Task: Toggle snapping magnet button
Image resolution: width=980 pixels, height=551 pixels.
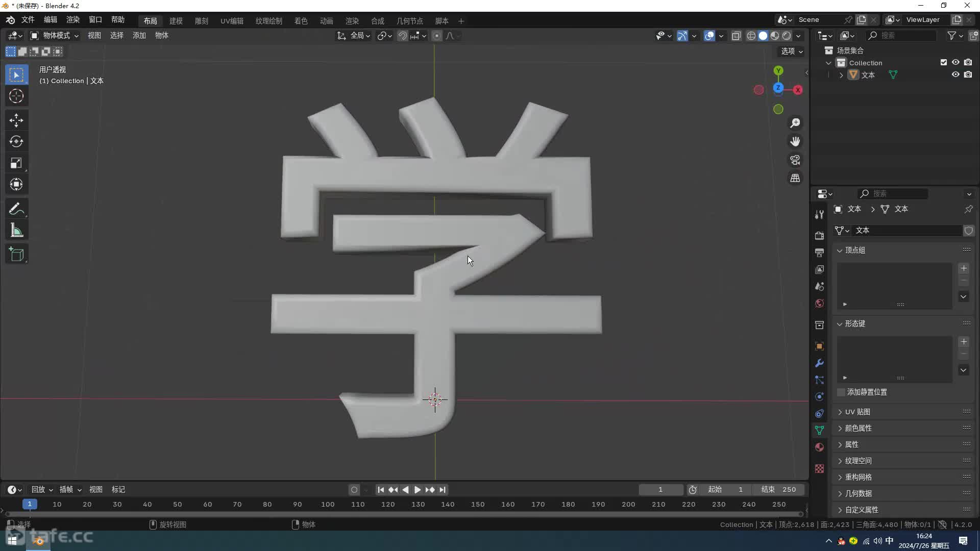Action: [x=403, y=36]
